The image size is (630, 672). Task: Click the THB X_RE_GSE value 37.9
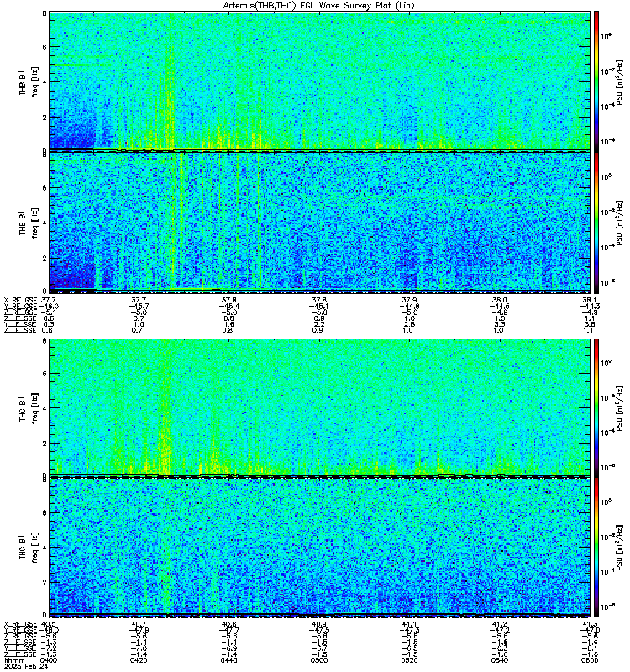tap(409, 300)
